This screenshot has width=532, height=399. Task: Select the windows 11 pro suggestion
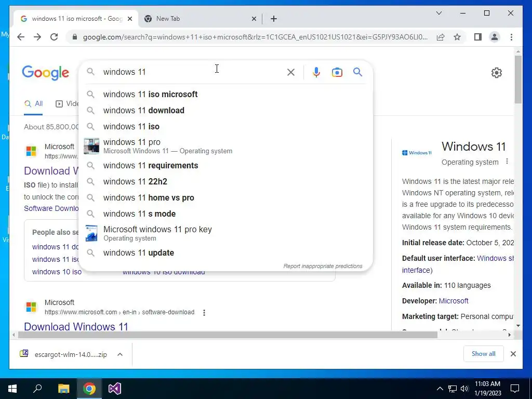(225, 146)
